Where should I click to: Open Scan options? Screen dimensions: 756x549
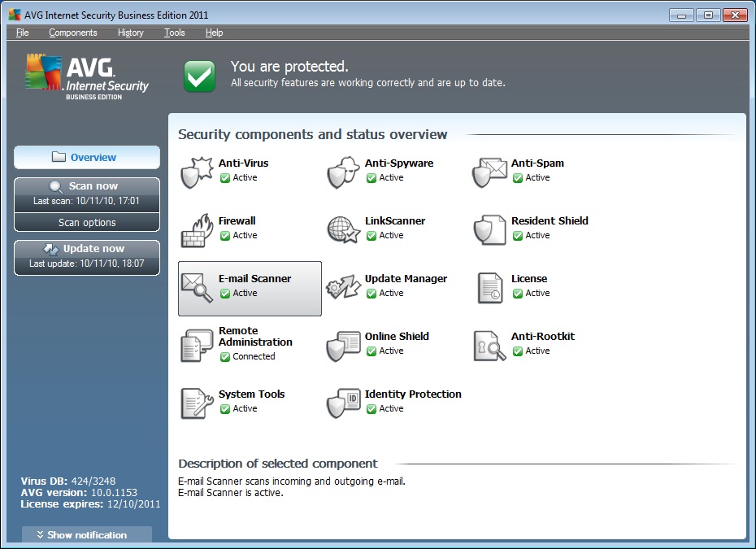tap(87, 222)
